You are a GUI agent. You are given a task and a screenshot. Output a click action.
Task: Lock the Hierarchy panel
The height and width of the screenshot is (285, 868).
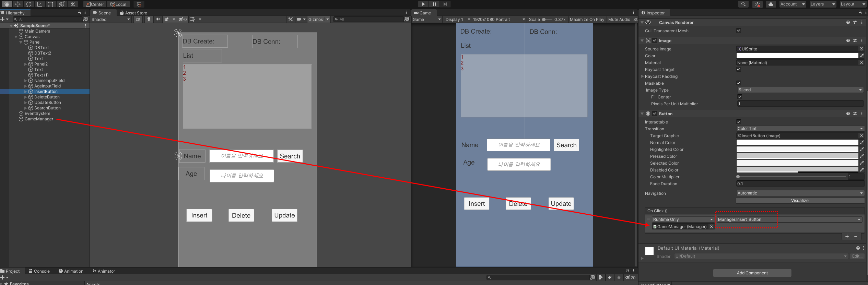pos(79,12)
